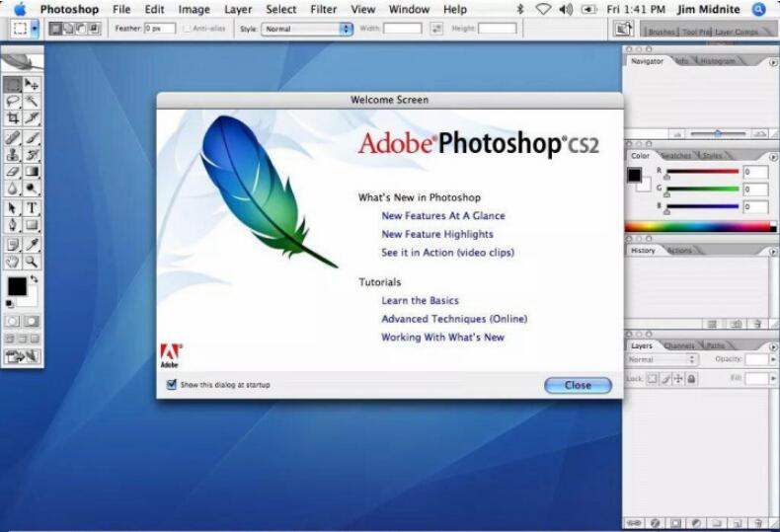Select the History Brush tool
Viewport: 780px width, 532px height.
(x=32, y=155)
